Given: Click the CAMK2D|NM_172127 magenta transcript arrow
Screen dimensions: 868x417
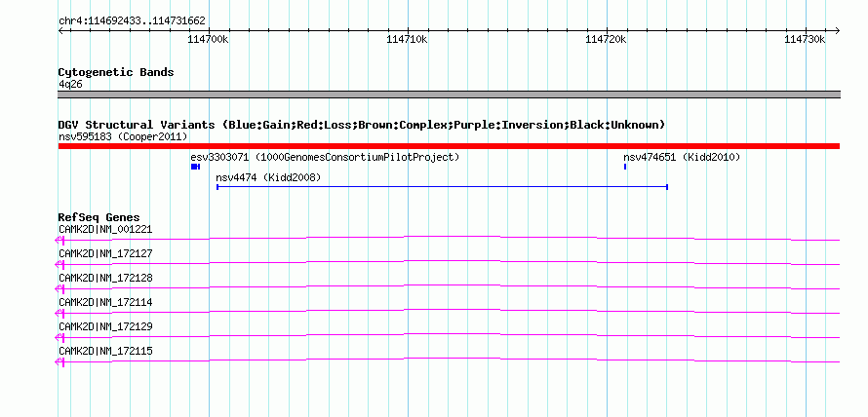Looking at the screenshot, I should click(60, 264).
